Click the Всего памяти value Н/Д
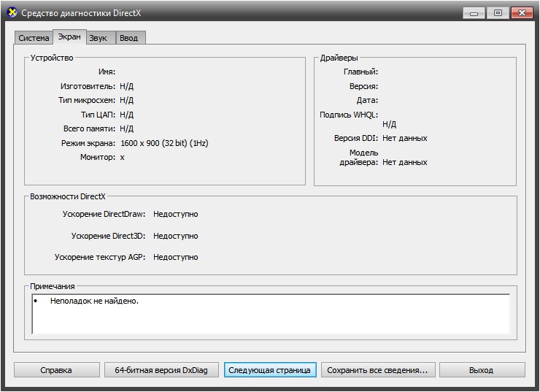Viewport: 540px width, 392px height. point(126,128)
